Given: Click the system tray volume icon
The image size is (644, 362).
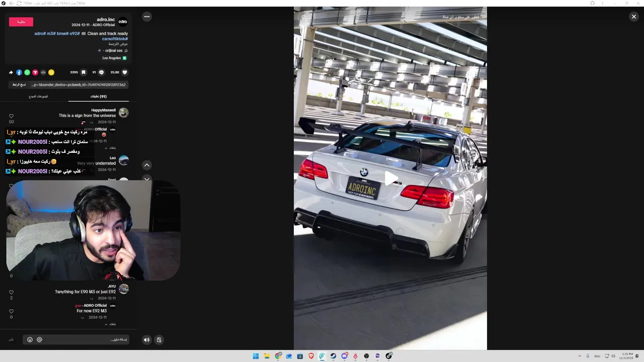Looking at the screenshot, I should (613, 356).
